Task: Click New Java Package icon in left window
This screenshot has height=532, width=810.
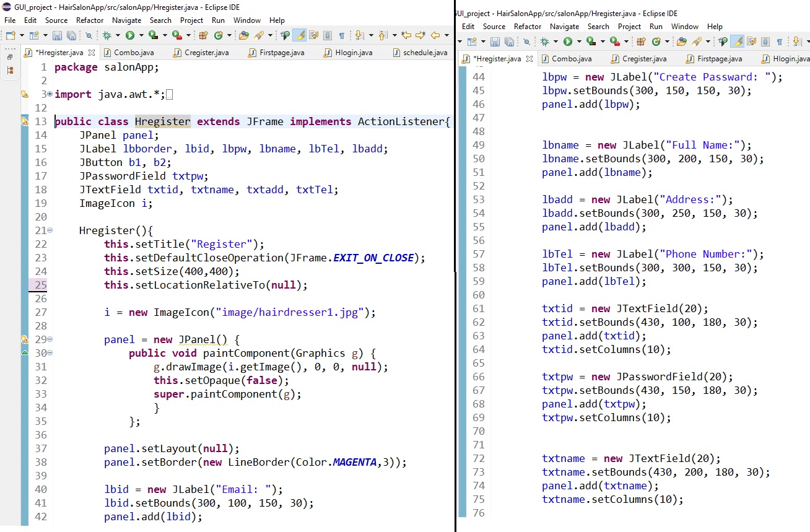Action: click(x=204, y=35)
